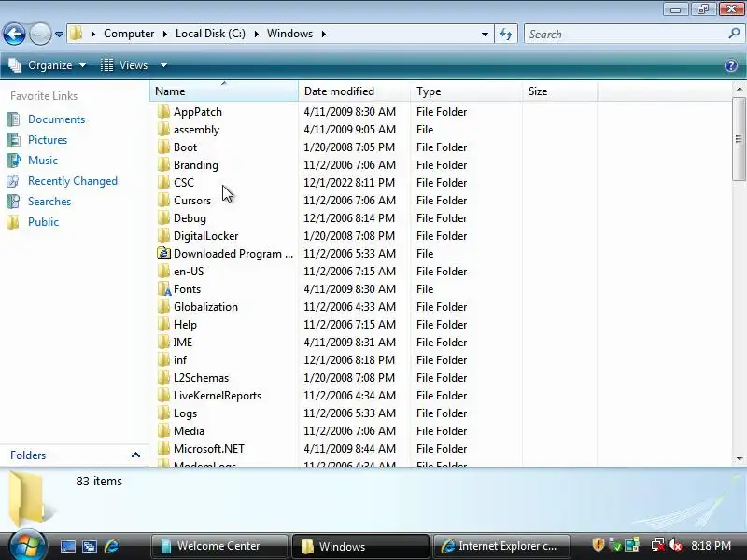Select the assembly folder

pos(196,130)
